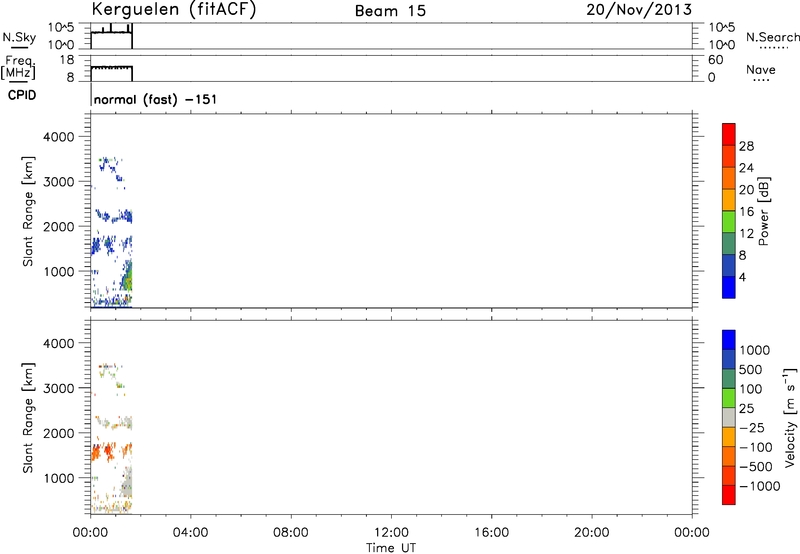Click the yellow-orange 16-20 dB Power swatch
The width and height of the screenshot is (800, 554).
729,199
